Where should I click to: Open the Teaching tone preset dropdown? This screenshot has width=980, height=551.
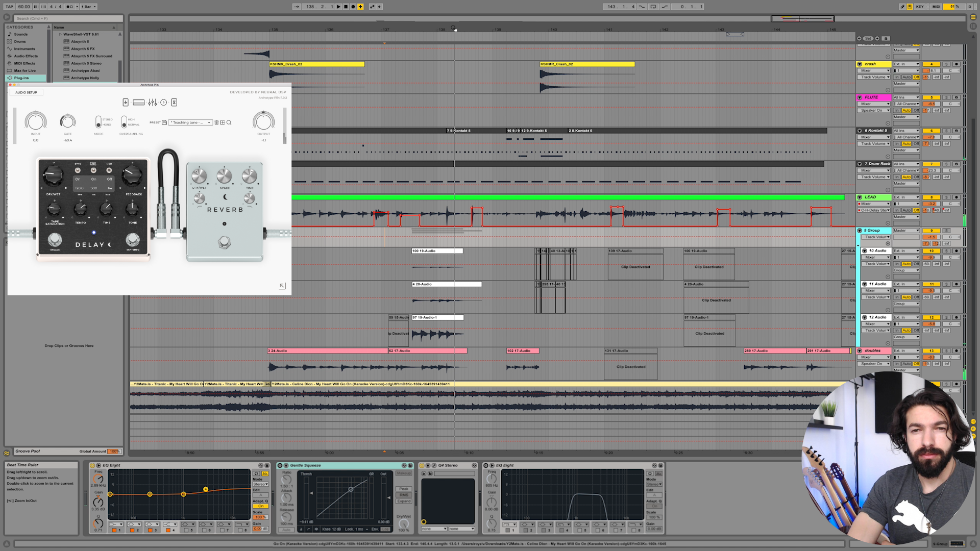click(x=191, y=122)
